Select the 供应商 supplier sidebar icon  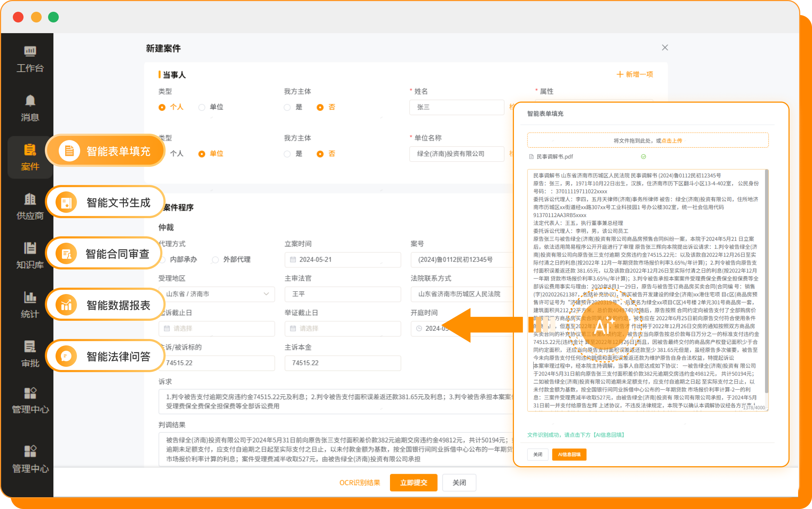coord(30,199)
